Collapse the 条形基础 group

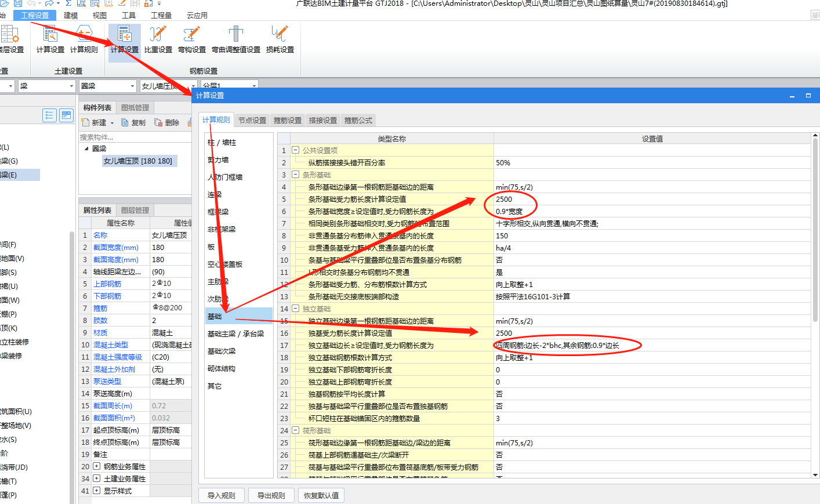point(295,175)
